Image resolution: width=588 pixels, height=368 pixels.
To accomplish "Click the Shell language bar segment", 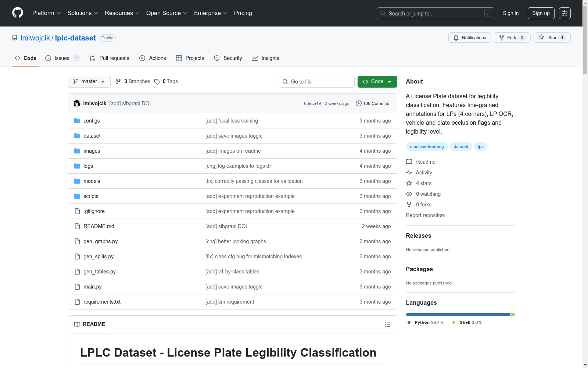I will point(513,315).
